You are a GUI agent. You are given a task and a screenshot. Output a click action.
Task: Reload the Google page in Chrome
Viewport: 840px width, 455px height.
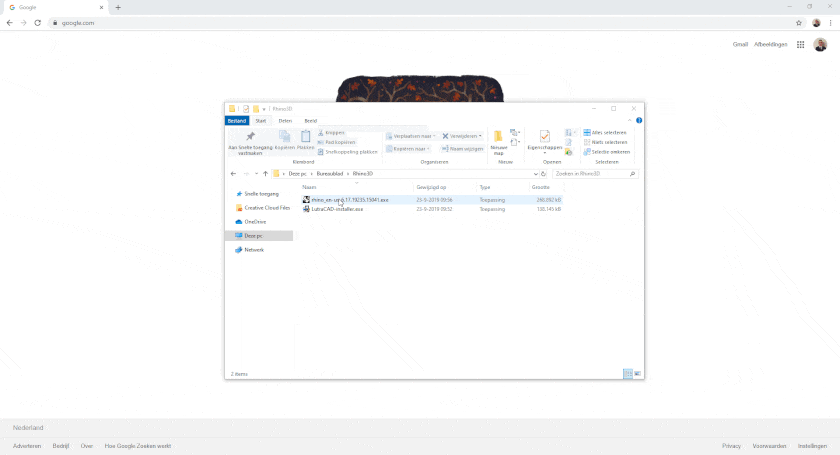tap(38, 23)
